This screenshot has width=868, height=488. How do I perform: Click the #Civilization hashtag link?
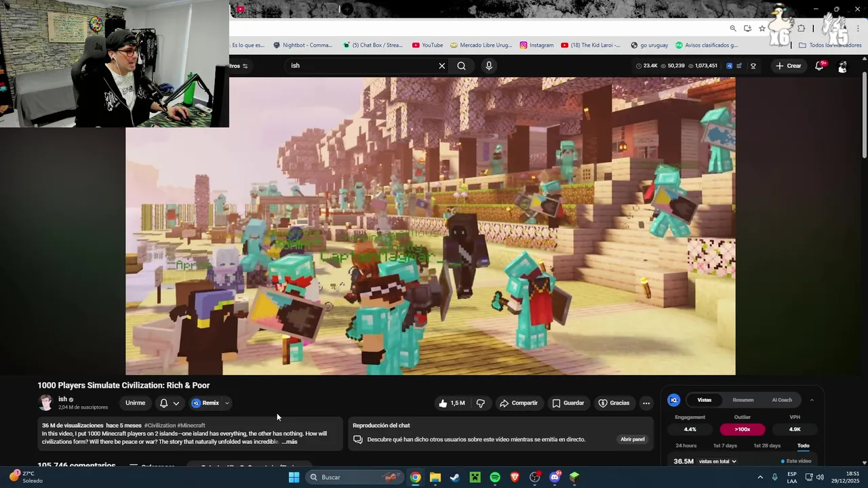160,426
